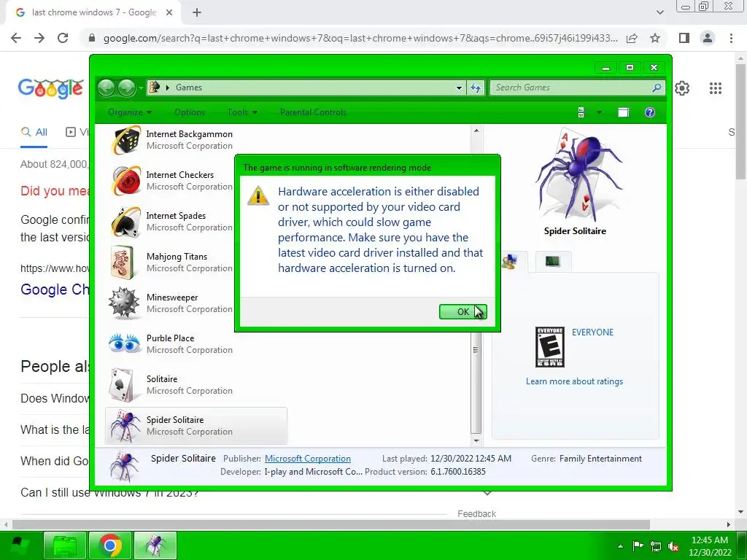Expand the Games address bar history dropdown
747x560 pixels.
459,87
